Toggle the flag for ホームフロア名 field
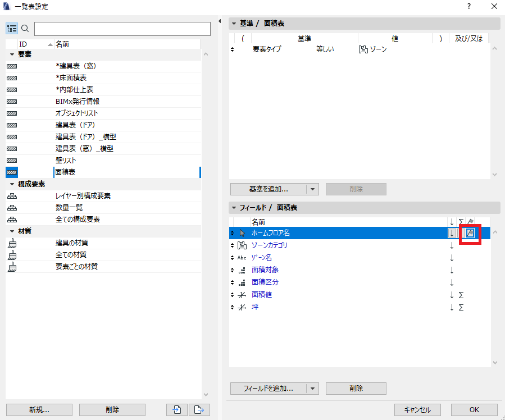The height and width of the screenshot is (420, 505). [470, 233]
